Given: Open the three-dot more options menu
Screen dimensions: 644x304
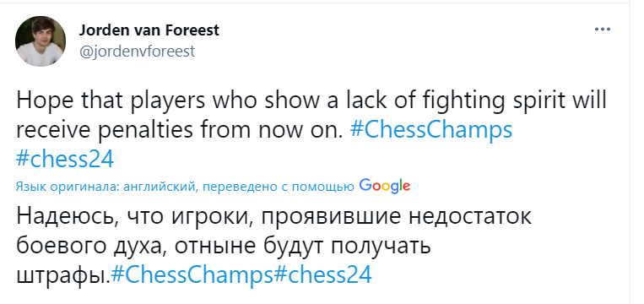Looking at the screenshot, I should pyautogui.click(x=603, y=30).
